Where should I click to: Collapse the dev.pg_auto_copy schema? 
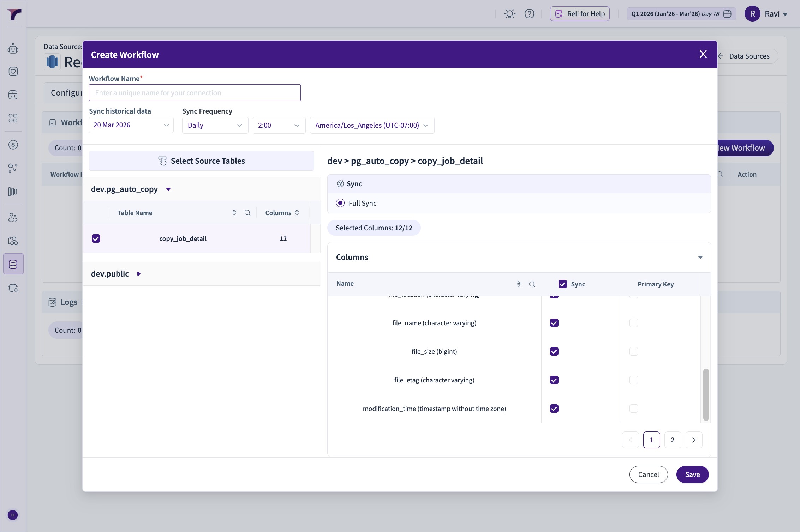click(168, 189)
